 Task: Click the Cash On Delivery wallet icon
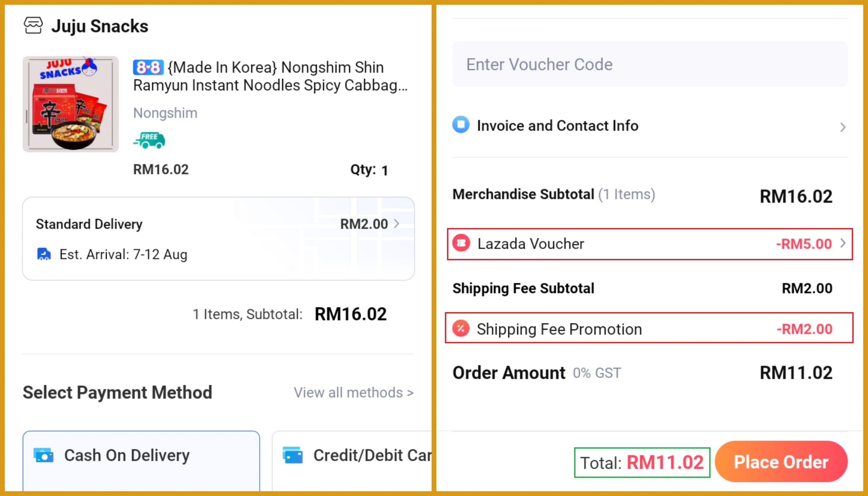[x=44, y=456]
